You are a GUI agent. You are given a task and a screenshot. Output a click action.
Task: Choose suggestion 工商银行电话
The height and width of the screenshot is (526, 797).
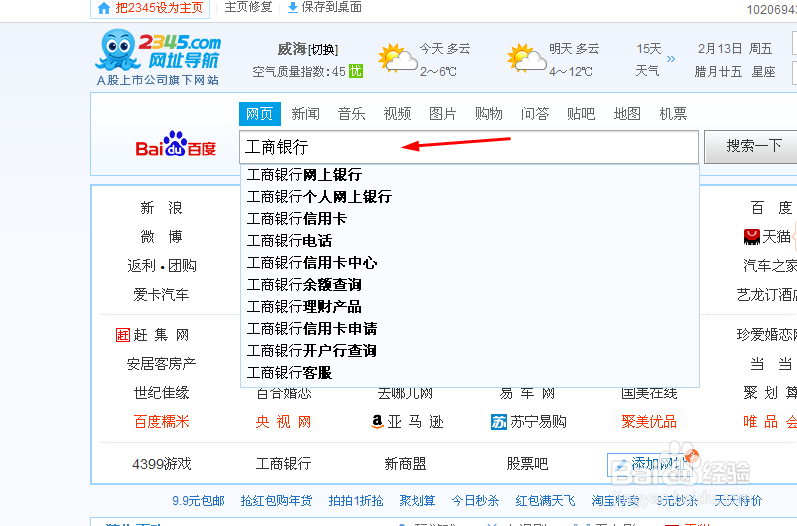pos(470,240)
